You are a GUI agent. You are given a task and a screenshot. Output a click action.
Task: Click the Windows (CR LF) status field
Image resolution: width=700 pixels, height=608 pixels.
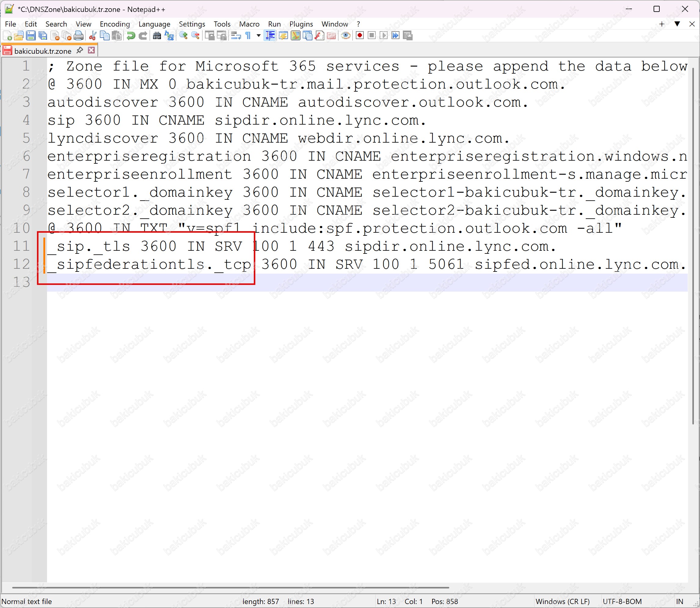[562, 602]
